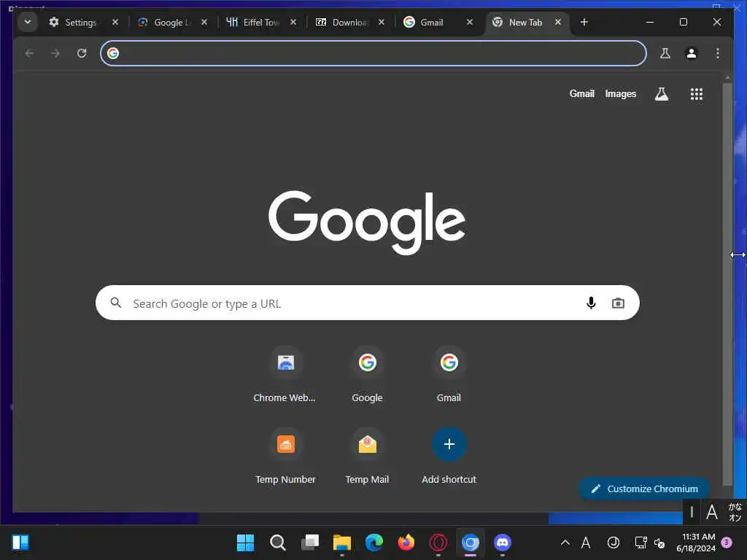Open Chrome Labs flask in toolbar
This screenshot has width=747, height=560.
(x=665, y=52)
